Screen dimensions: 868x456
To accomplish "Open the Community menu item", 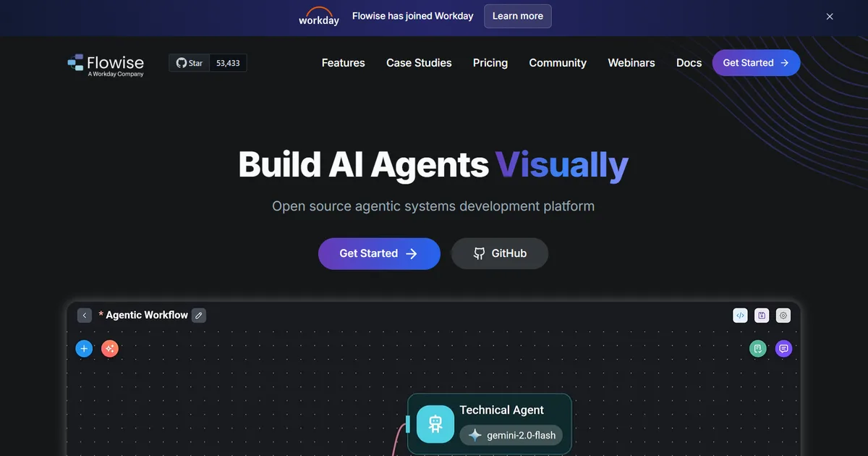I will (558, 63).
